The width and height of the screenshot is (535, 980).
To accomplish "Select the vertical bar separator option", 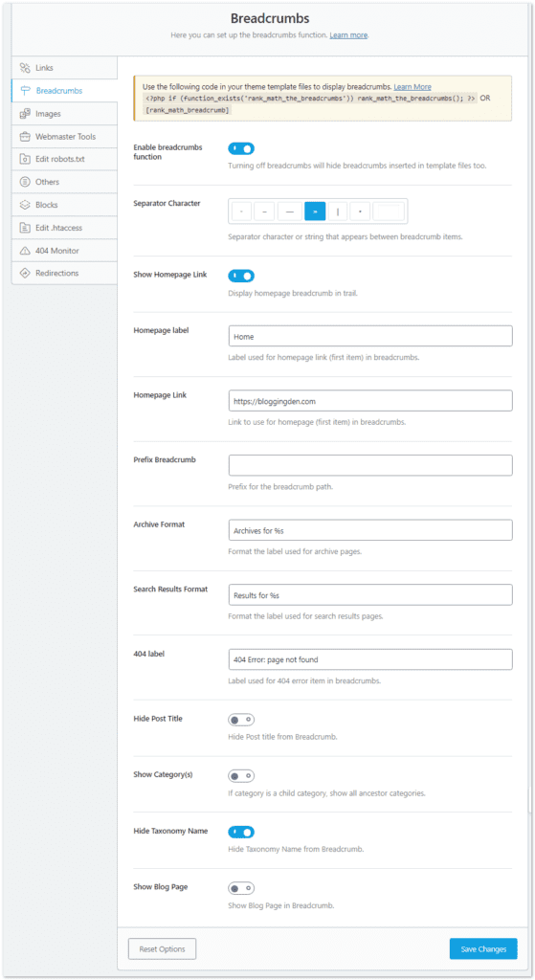I will (x=338, y=212).
